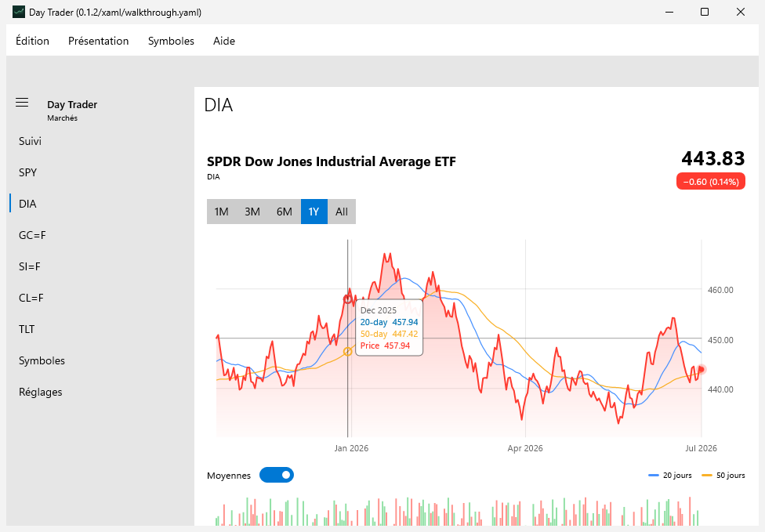
Task: Switch chart range to 6M
Action: (x=285, y=212)
